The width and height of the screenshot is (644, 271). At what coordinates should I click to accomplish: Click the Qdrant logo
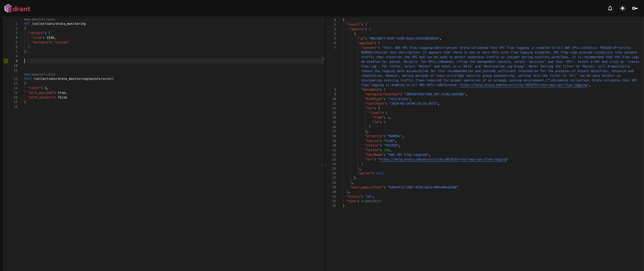(x=17, y=9)
